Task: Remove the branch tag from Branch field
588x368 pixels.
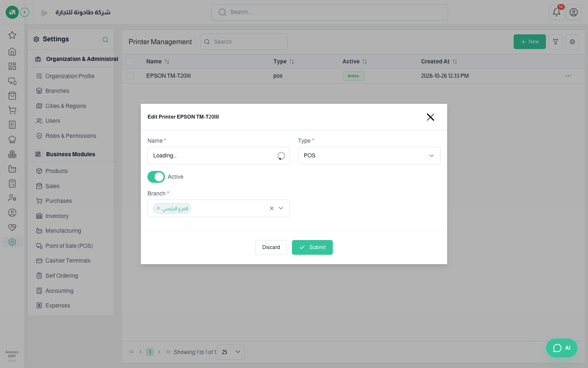Action: 158,209
